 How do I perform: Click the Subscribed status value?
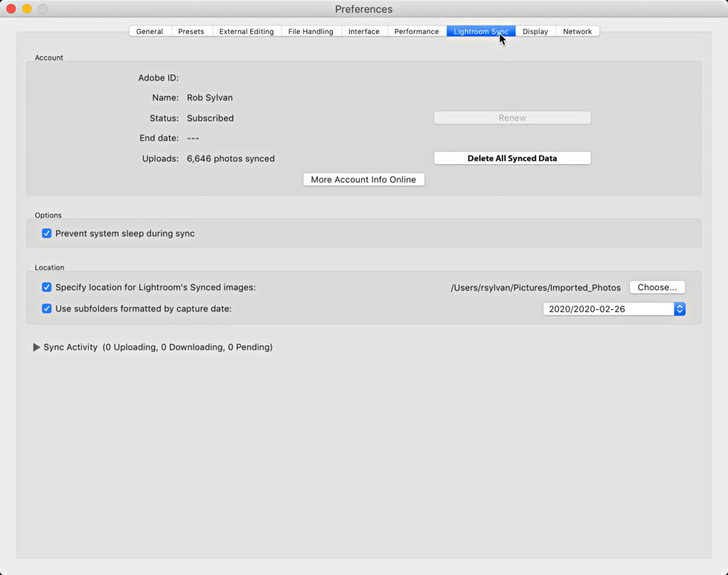(x=210, y=118)
